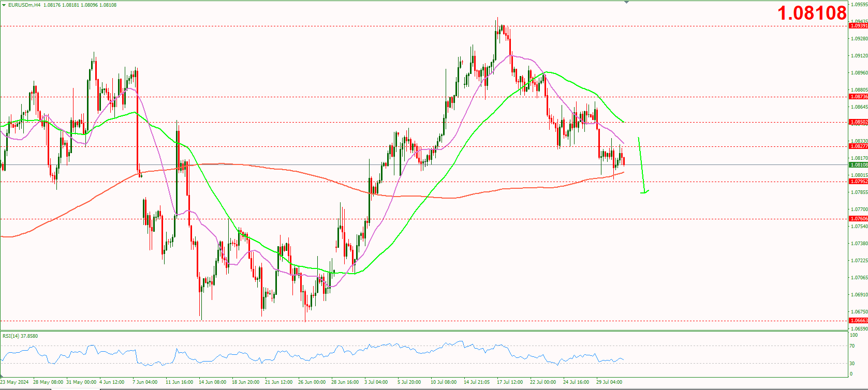
Task: Click the 3 Jul 04:00 time axis label
Action: (x=376, y=382)
